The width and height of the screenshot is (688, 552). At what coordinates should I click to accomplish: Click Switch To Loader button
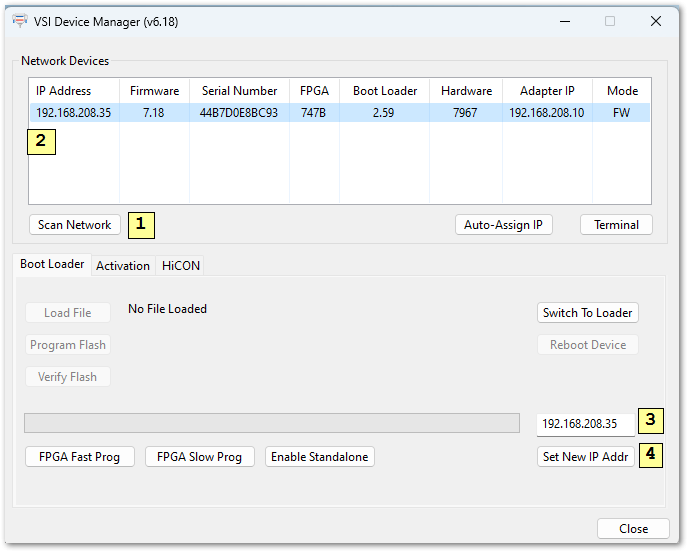pos(588,313)
